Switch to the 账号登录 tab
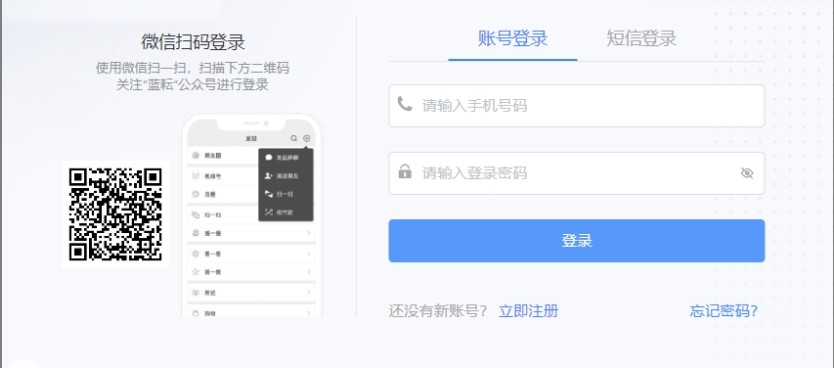 pos(513,38)
